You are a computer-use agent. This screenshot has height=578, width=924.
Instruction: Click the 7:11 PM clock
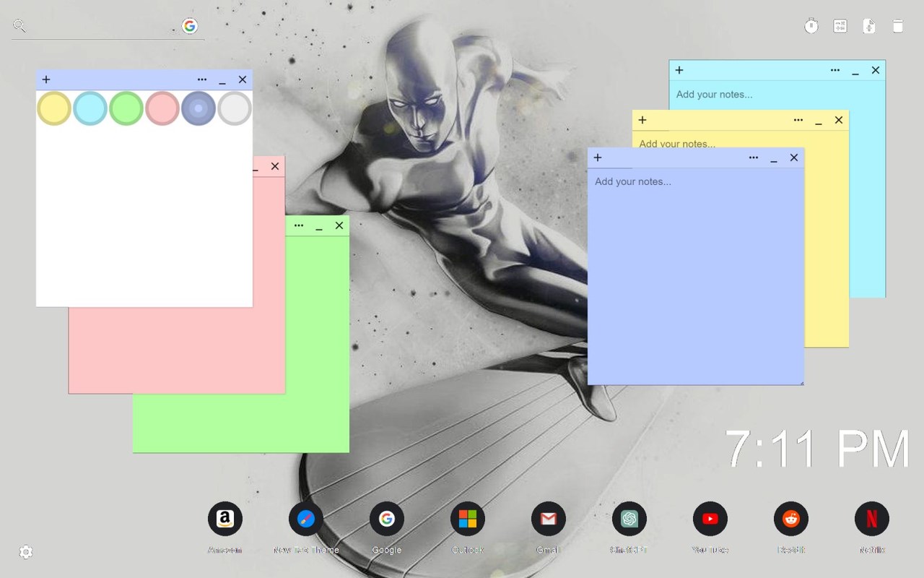pyautogui.click(x=817, y=449)
